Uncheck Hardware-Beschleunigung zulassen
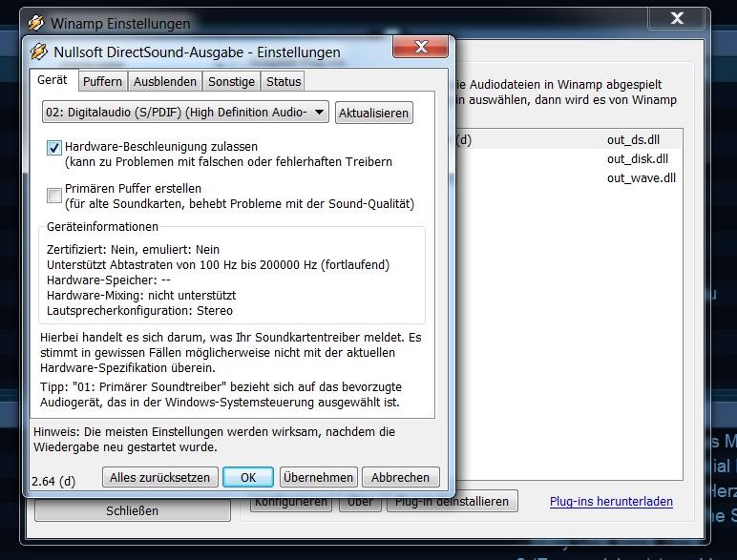737x560 pixels. point(54,148)
